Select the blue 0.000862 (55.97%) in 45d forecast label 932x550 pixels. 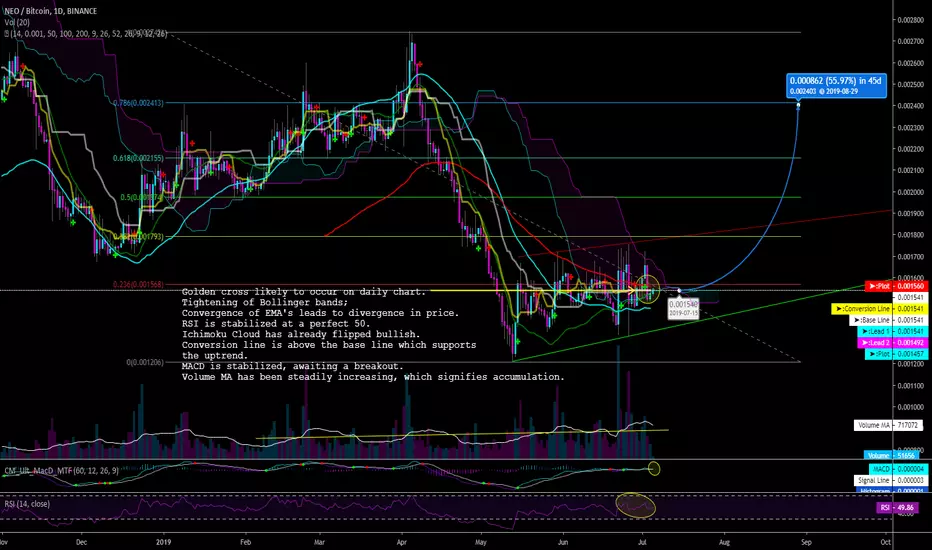pyautogui.click(x=836, y=86)
